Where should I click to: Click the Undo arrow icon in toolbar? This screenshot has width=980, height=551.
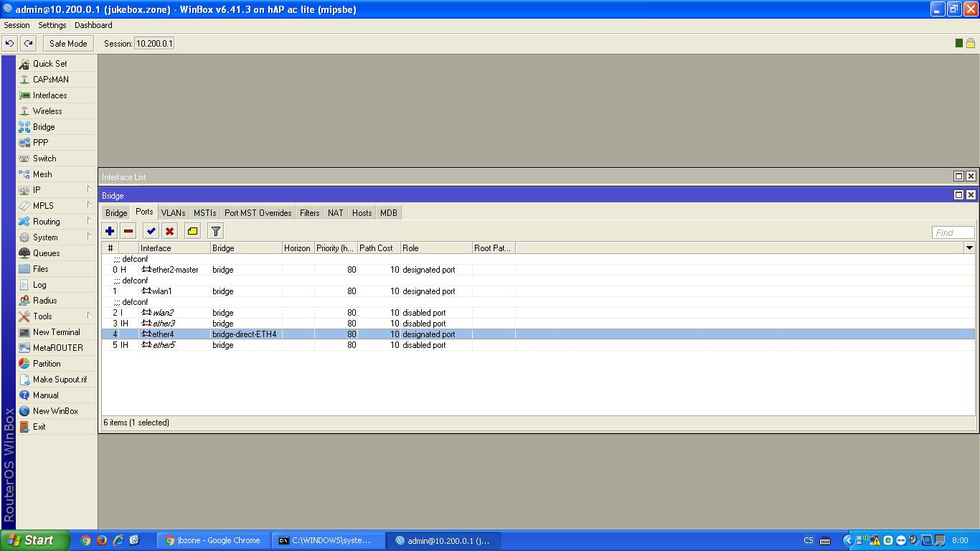click(x=9, y=43)
